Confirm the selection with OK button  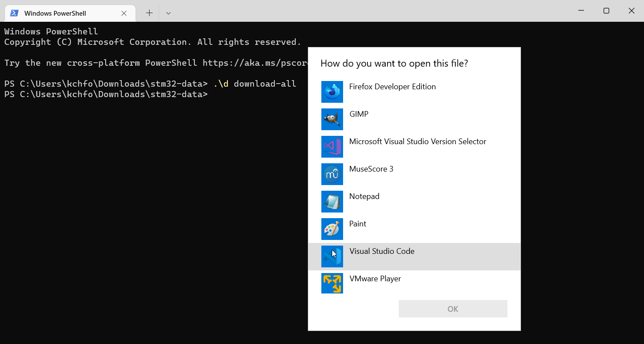453,309
